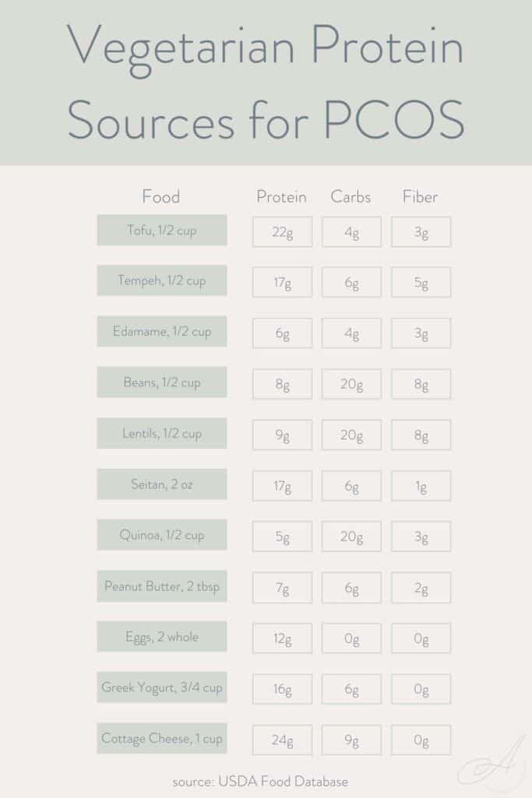Viewport: 532px width, 798px height.
Task: Click the Seitan 1g fiber cell
Action: pos(421,486)
